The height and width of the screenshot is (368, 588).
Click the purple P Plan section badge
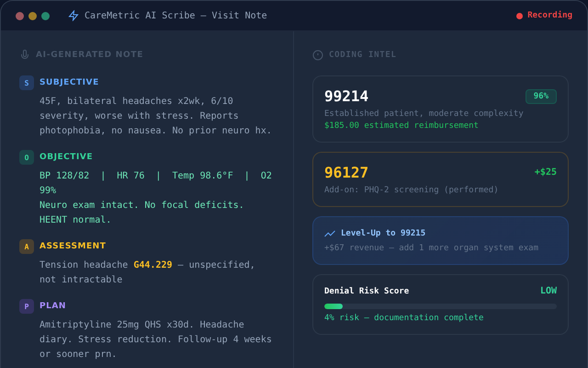pos(26,306)
